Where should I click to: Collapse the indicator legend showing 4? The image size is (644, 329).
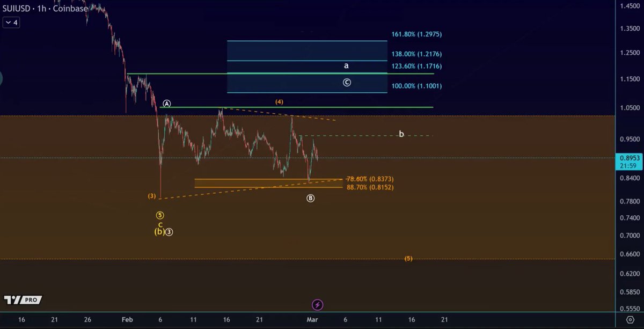click(x=11, y=23)
